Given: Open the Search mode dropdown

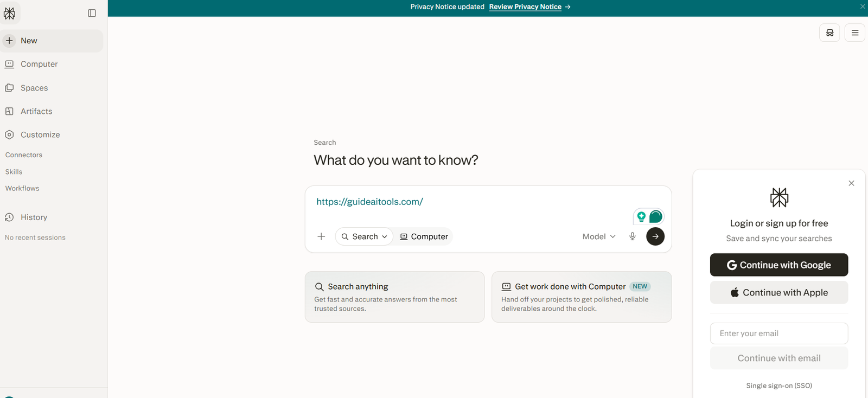Looking at the screenshot, I should coord(364,236).
